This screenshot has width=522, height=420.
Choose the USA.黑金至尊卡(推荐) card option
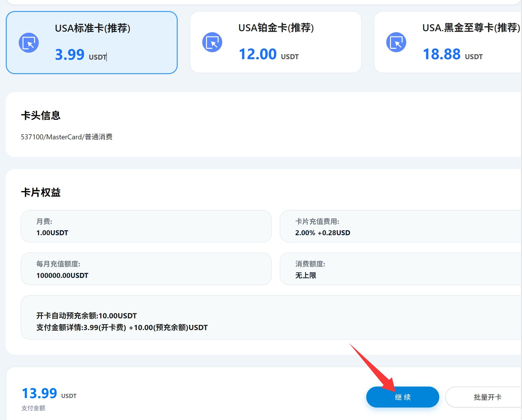[471, 28]
